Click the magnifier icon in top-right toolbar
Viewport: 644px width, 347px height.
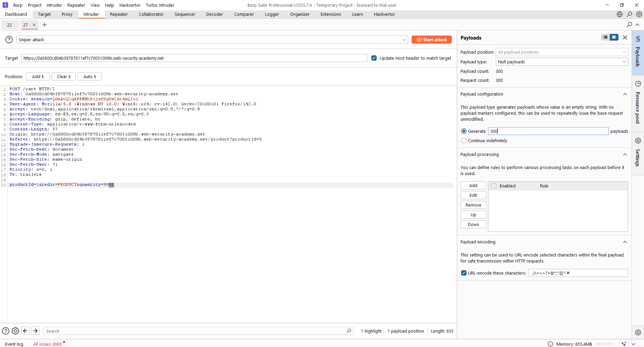coord(629,14)
